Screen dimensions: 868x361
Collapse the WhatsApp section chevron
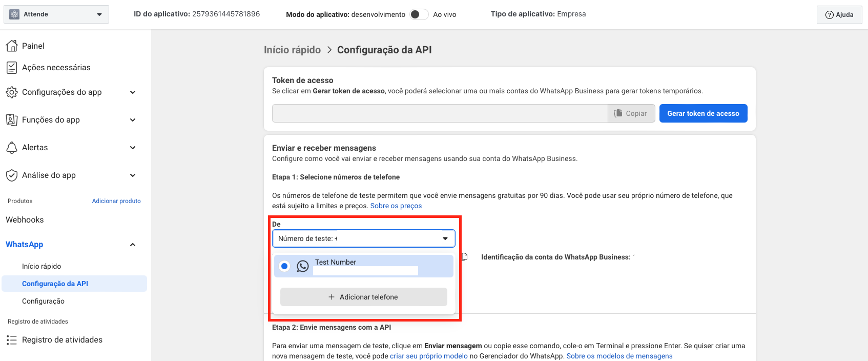click(x=133, y=245)
